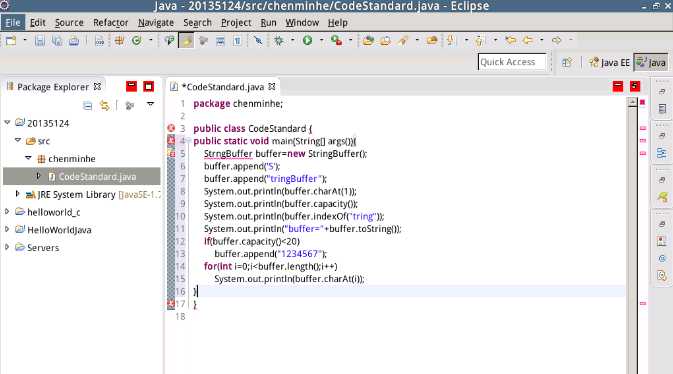673x374 pixels.
Task: Click the Open Perspective icon
Action: coord(567,62)
